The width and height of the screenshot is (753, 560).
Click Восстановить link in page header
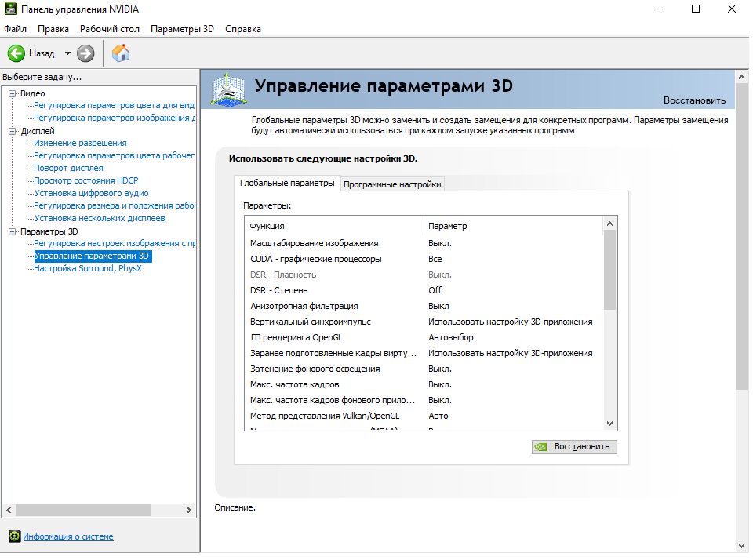click(694, 100)
